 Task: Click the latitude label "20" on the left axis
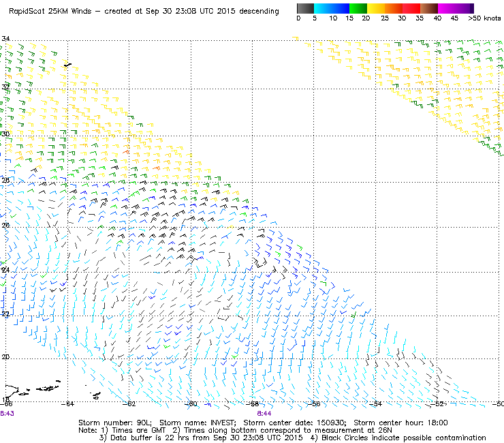[5, 356]
